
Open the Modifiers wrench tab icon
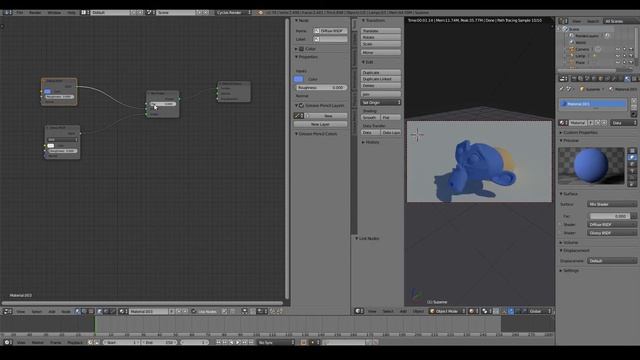coord(613,78)
